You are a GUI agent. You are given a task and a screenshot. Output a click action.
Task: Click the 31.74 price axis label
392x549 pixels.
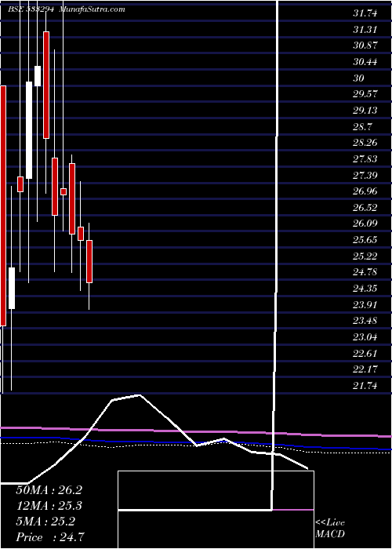(x=365, y=13)
